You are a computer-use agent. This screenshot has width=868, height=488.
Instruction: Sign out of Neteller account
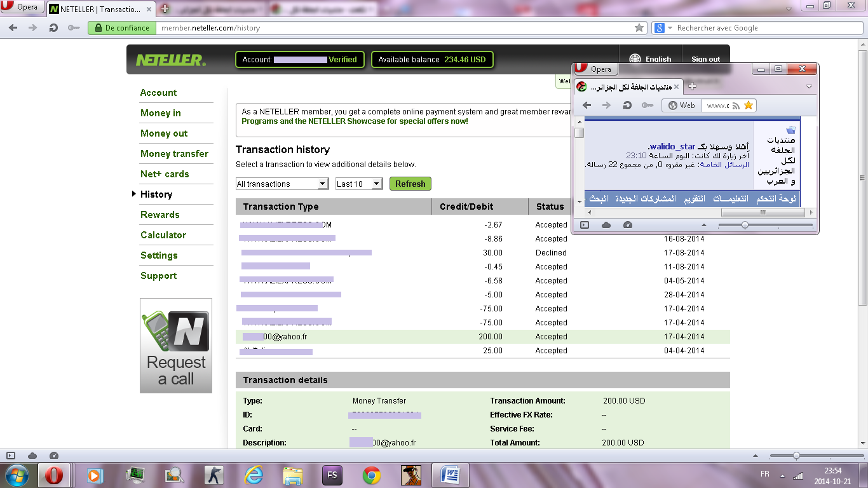tap(705, 59)
